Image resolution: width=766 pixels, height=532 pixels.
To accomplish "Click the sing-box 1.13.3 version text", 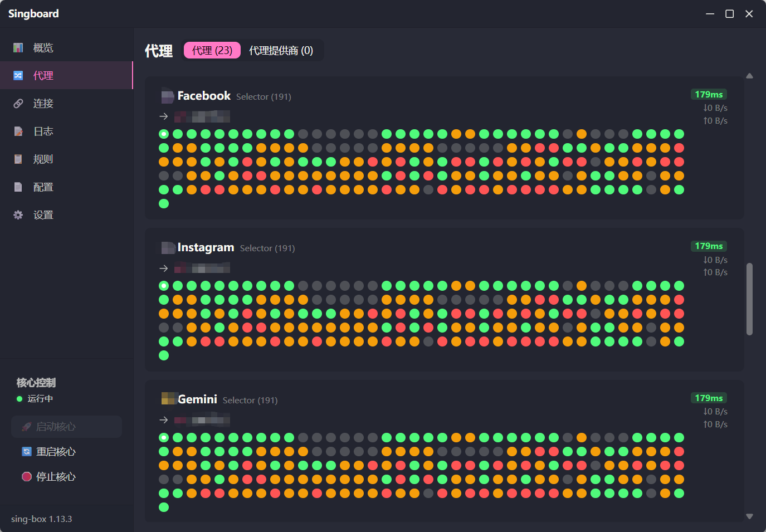I will tap(42, 519).
